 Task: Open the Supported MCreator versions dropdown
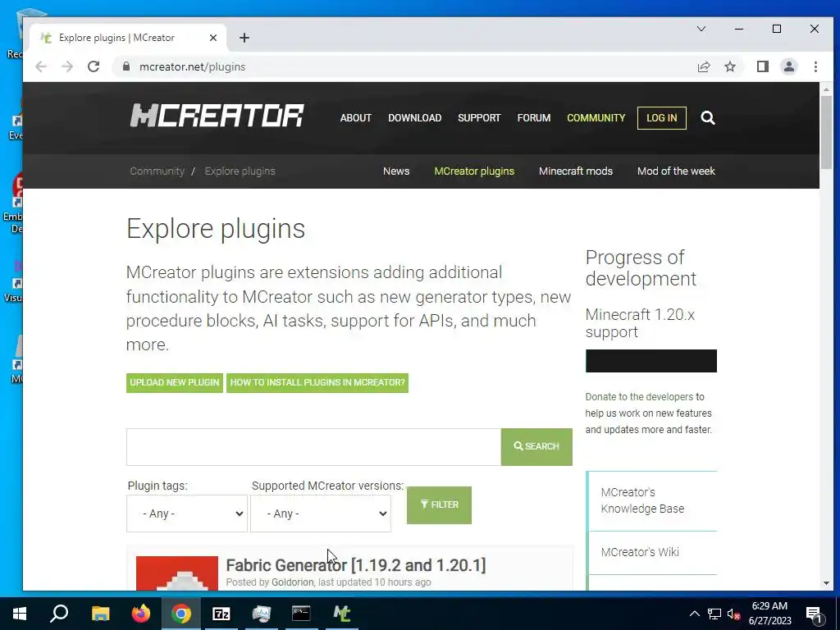(x=321, y=514)
